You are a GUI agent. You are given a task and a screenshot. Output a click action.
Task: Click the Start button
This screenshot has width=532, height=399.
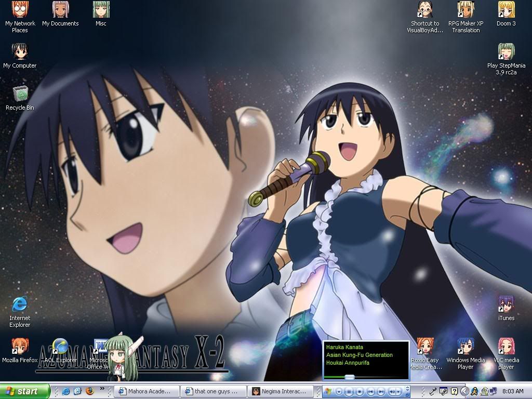pos(24,391)
